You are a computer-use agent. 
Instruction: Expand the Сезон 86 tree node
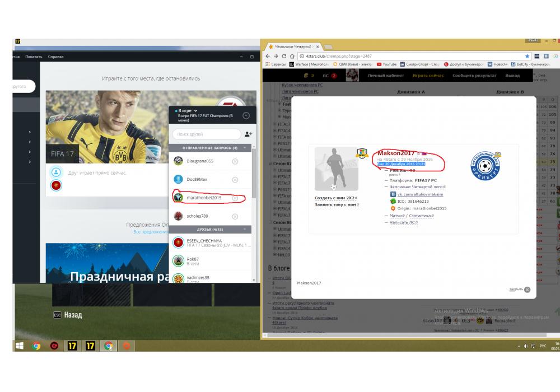270,222
